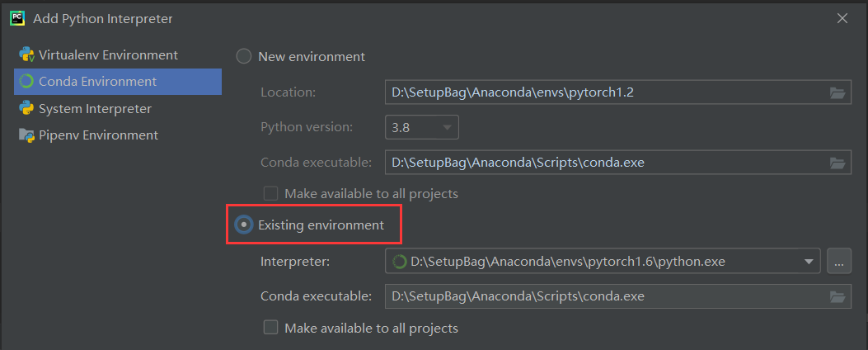Enable lower Make available to all projects
The image size is (868, 350).
270,328
